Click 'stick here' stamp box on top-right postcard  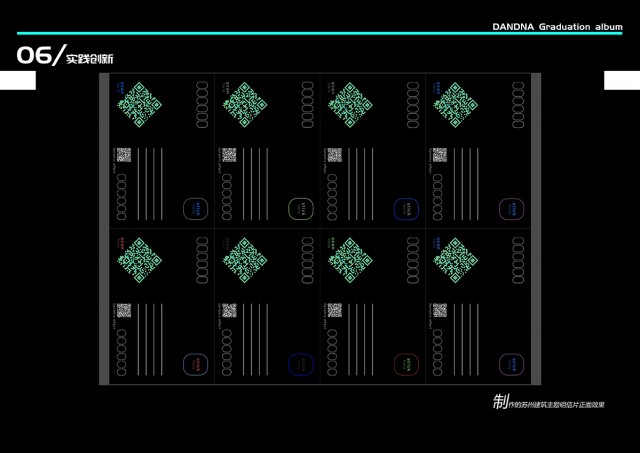click(x=511, y=209)
